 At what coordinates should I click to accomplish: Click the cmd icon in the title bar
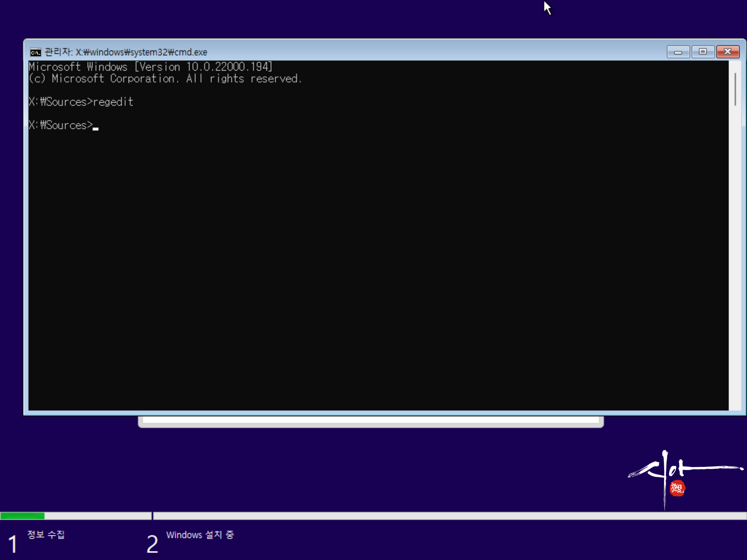coord(35,52)
